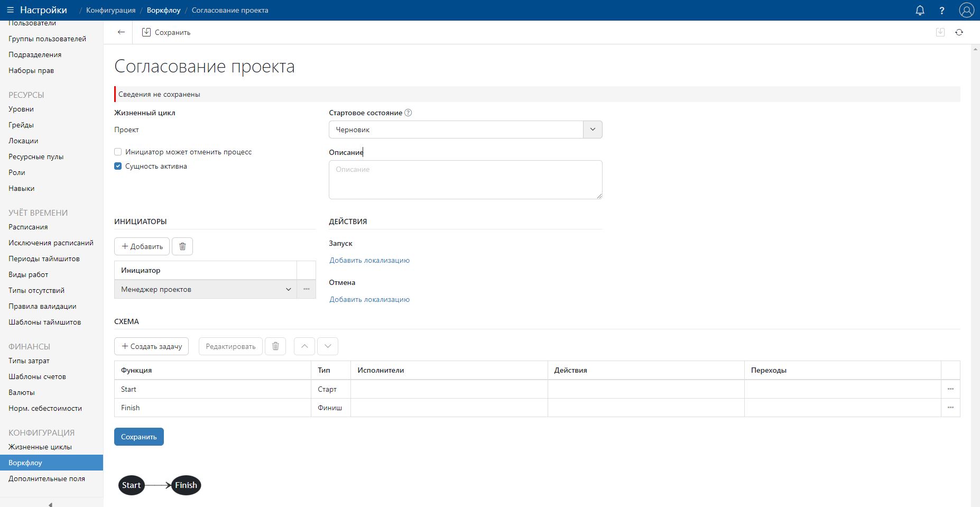This screenshot has height=507, width=980.
Task: Click the help hint beside Стартовое состояние
Action: pyautogui.click(x=408, y=113)
